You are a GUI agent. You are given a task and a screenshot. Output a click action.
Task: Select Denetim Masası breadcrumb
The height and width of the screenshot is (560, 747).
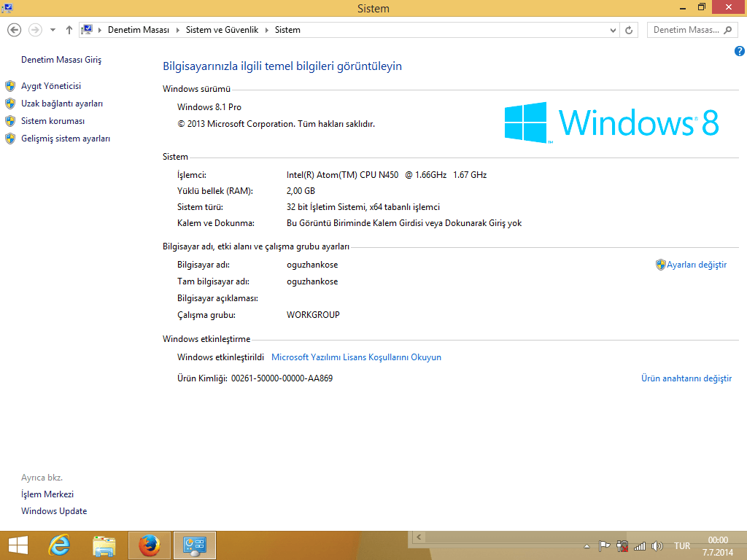tap(139, 30)
